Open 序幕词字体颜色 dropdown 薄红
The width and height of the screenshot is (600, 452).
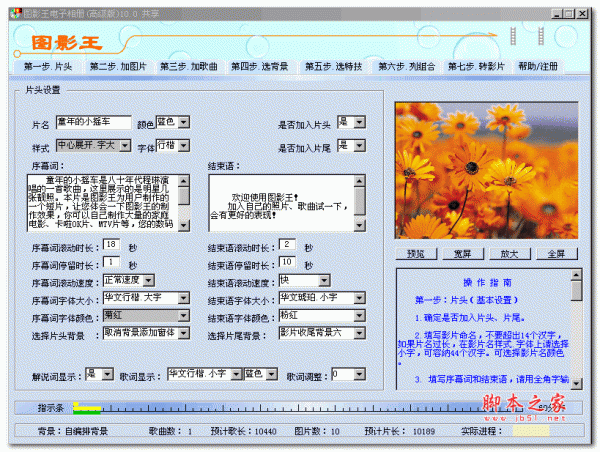184,315
